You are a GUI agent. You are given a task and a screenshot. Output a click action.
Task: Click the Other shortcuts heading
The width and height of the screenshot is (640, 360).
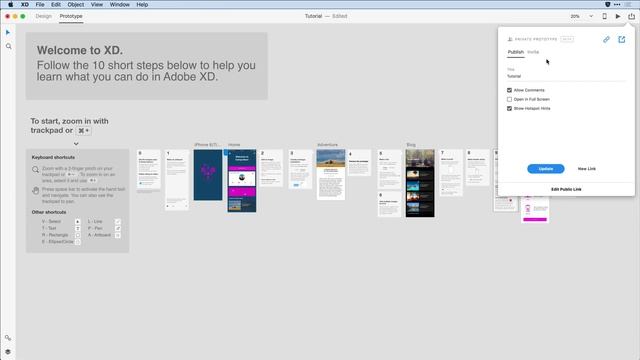(49, 212)
